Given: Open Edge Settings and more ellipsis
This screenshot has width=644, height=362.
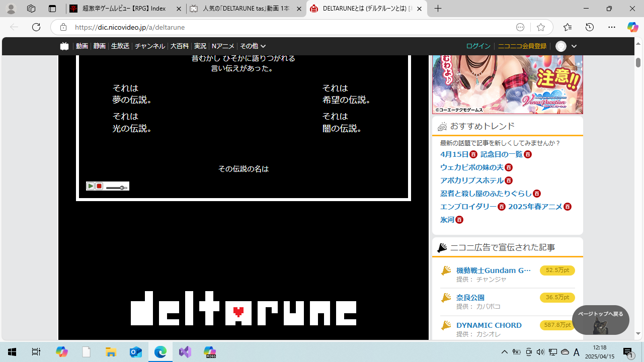Looking at the screenshot, I should point(612,27).
